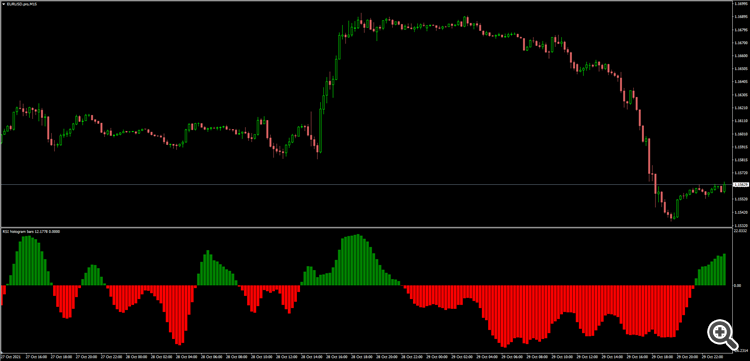
Task: Click the horizontal current-price line on chart
Action: pos(366,185)
